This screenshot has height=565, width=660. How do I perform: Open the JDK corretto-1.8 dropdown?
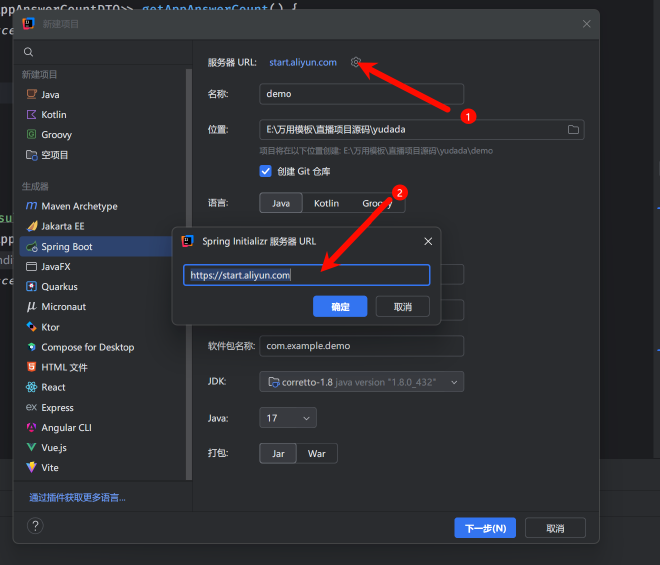(x=362, y=382)
